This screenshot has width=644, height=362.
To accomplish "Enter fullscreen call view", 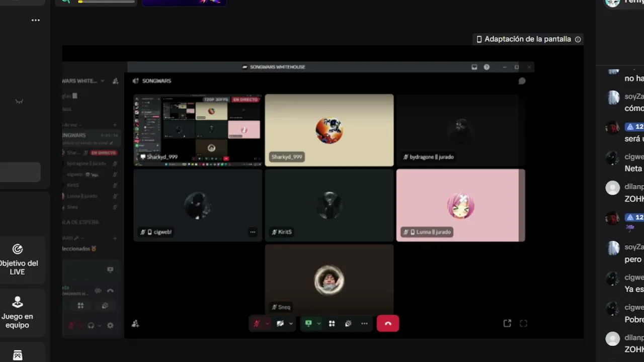I will pyautogui.click(x=523, y=324).
